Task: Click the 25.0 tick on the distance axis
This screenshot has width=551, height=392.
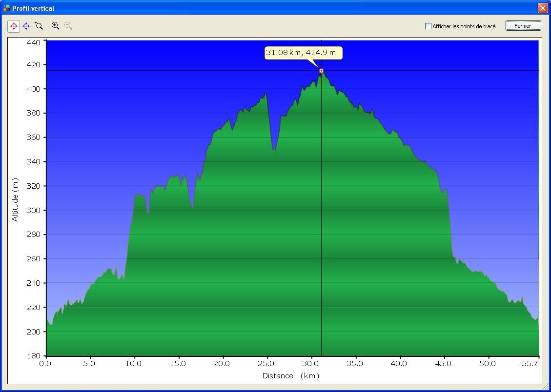Action: pos(266,363)
